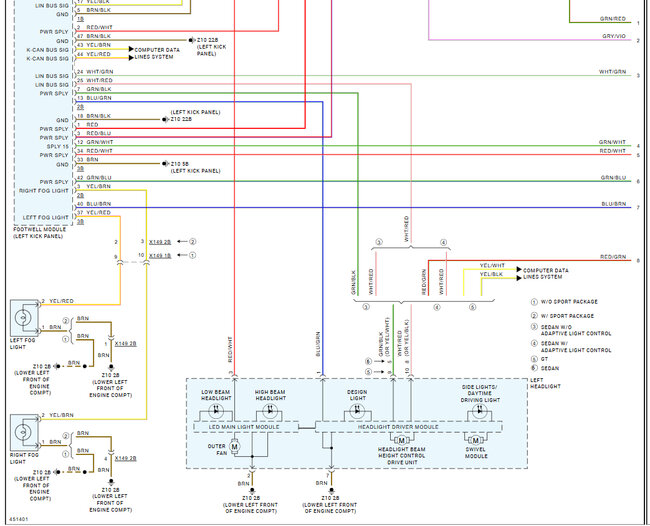Image resolution: width=650 pixels, height=526 pixels.
Task: Select legend entry W/O SPORT PACKAGE
Action: pos(564,302)
